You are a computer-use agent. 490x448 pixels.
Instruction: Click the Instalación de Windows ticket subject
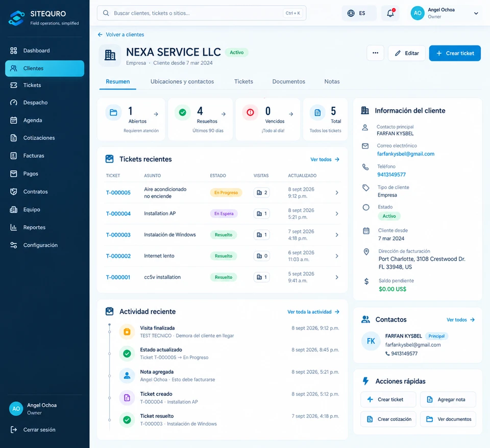(x=169, y=234)
